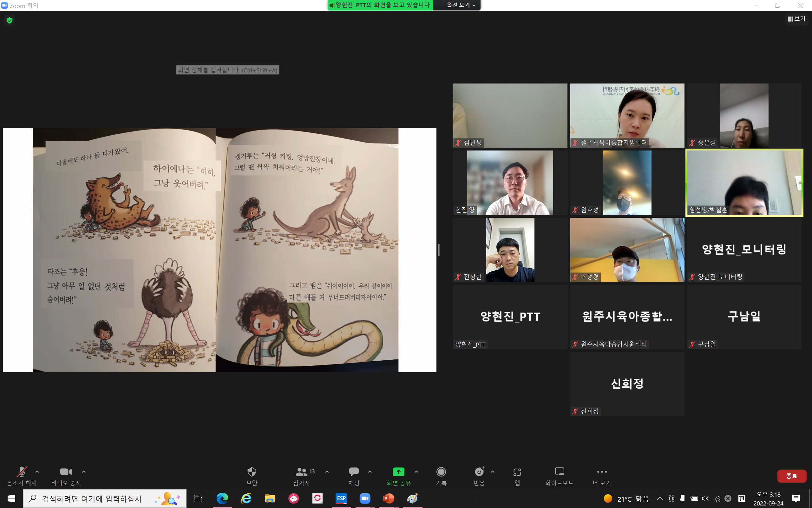812x508 pixels.
Task: Open the 화이트보드 whiteboard
Action: 559,476
